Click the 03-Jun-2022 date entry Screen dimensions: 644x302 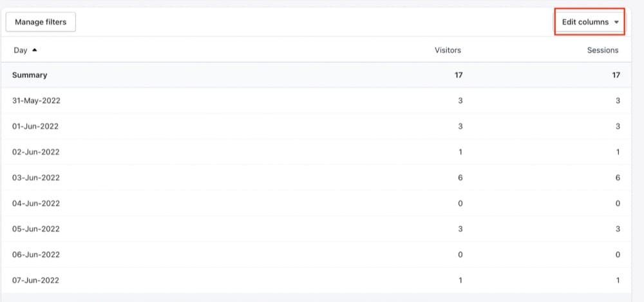tap(35, 178)
